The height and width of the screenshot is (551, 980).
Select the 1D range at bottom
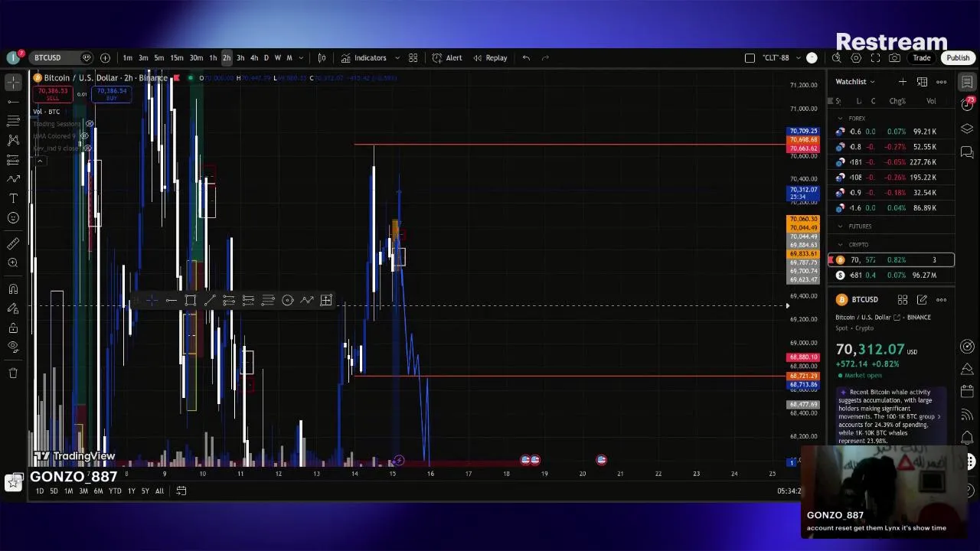click(40, 491)
